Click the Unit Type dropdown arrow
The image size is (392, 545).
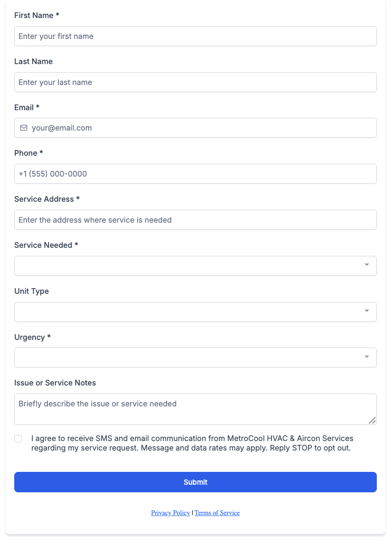click(x=367, y=311)
